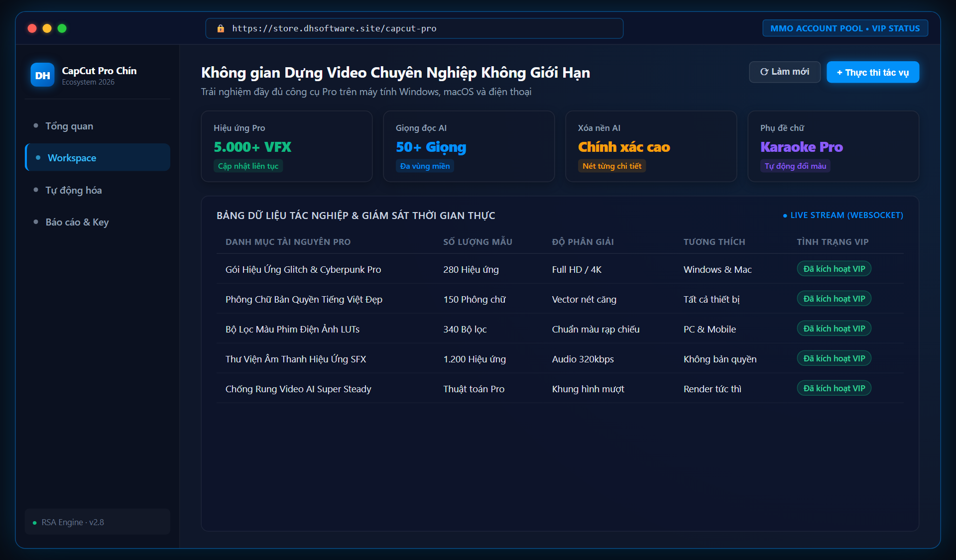The height and width of the screenshot is (560, 956).
Task: Click the DANH MỤC TÀI NGUYÊN PRO column header
Action: tap(288, 242)
